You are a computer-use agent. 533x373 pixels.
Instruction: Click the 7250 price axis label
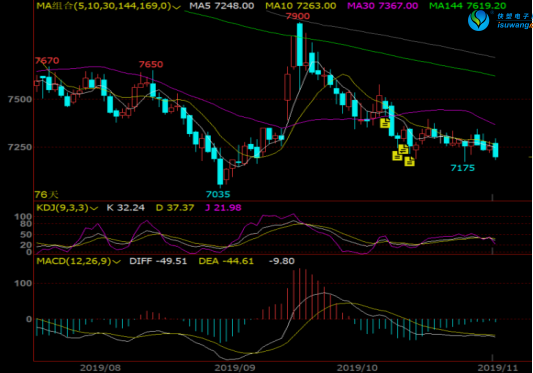click(x=20, y=148)
